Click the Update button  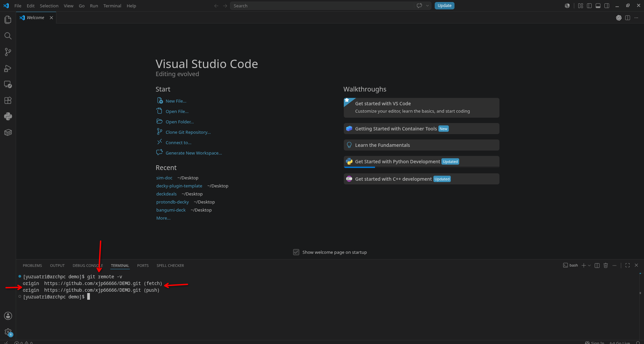coord(444,6)
